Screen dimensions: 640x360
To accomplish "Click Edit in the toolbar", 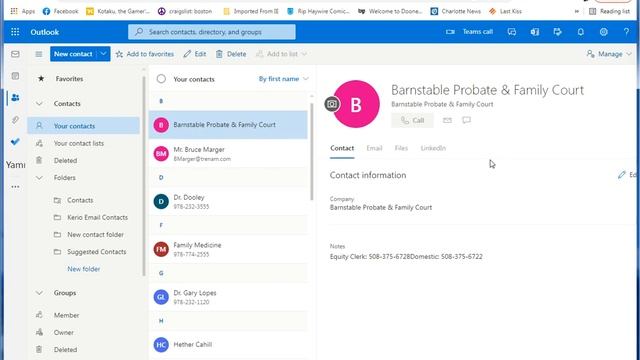I will 195,54.
